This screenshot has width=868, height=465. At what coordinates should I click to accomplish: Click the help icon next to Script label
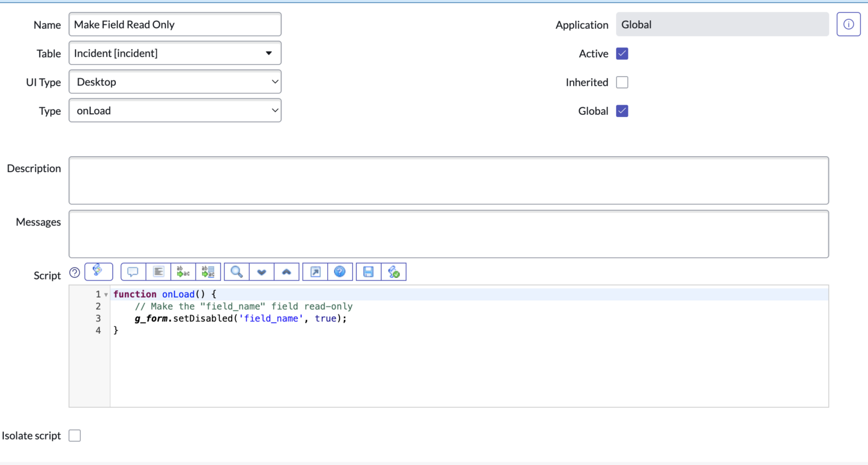[x=74, y=272]
